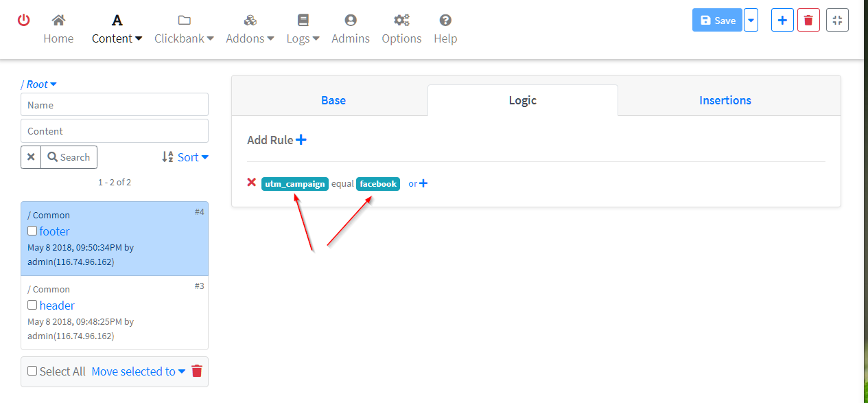This screenshot has height=403, width=868.
Task: Check the footer item checkbox
Action: (x=32, y=231)
